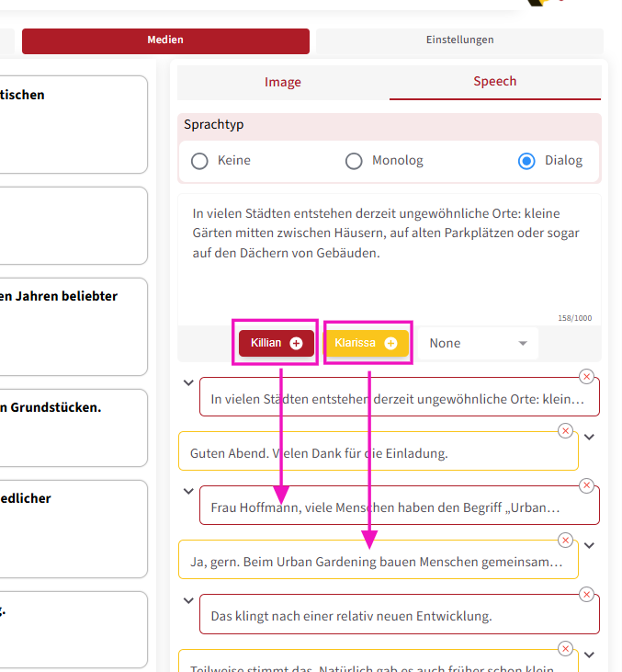
Task: Open the Einstellungen tab
Action: [459, 40]
